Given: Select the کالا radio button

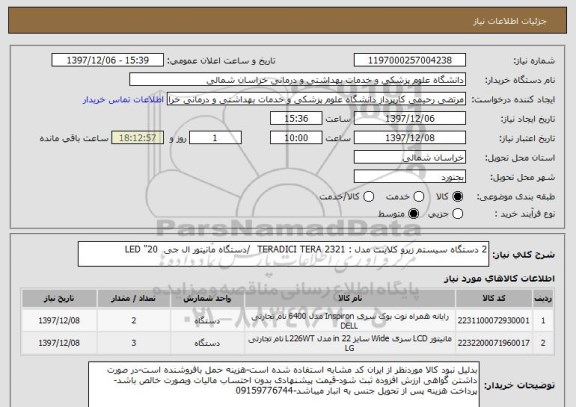Looking at the screenshot, I should click(457, 197).
